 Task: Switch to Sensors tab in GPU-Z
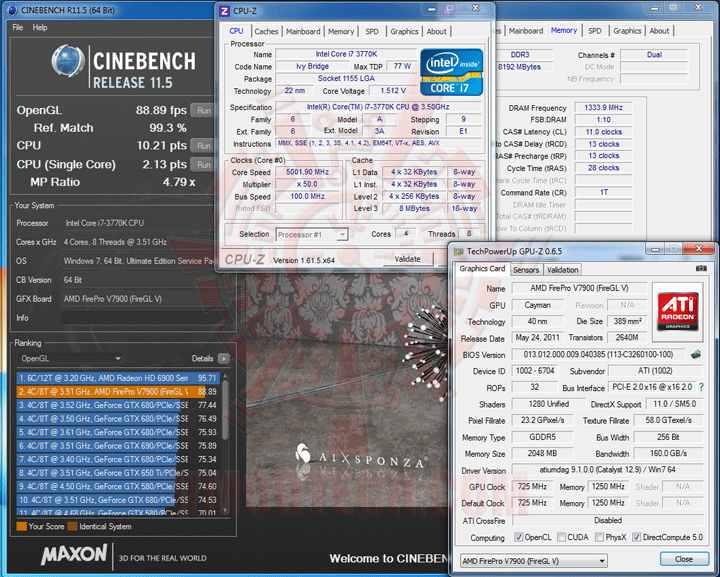coord(526,269)
